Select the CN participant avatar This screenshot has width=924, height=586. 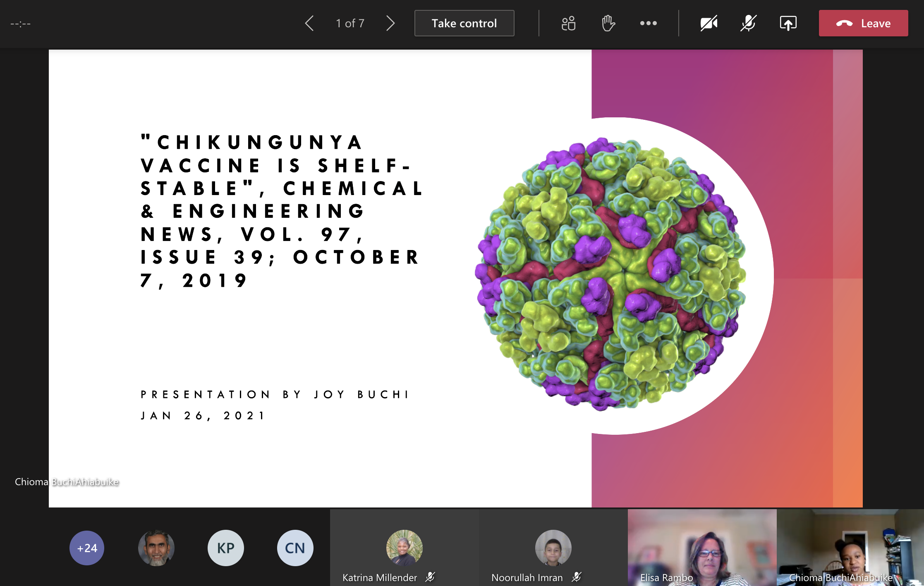pyautogui.click(x=295, y=548)
